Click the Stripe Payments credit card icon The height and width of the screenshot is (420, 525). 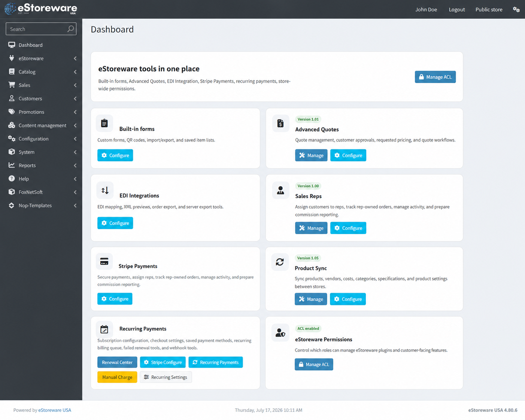104,262
